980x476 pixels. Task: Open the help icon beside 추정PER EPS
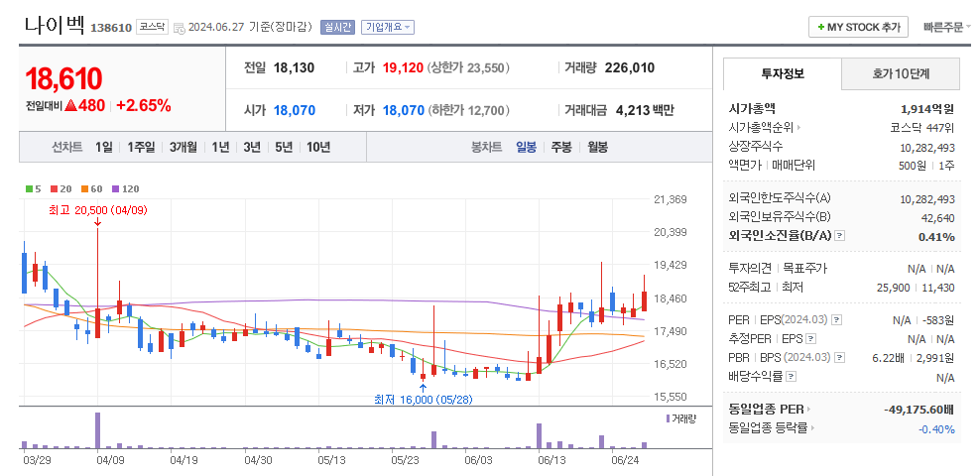(810, 339)
